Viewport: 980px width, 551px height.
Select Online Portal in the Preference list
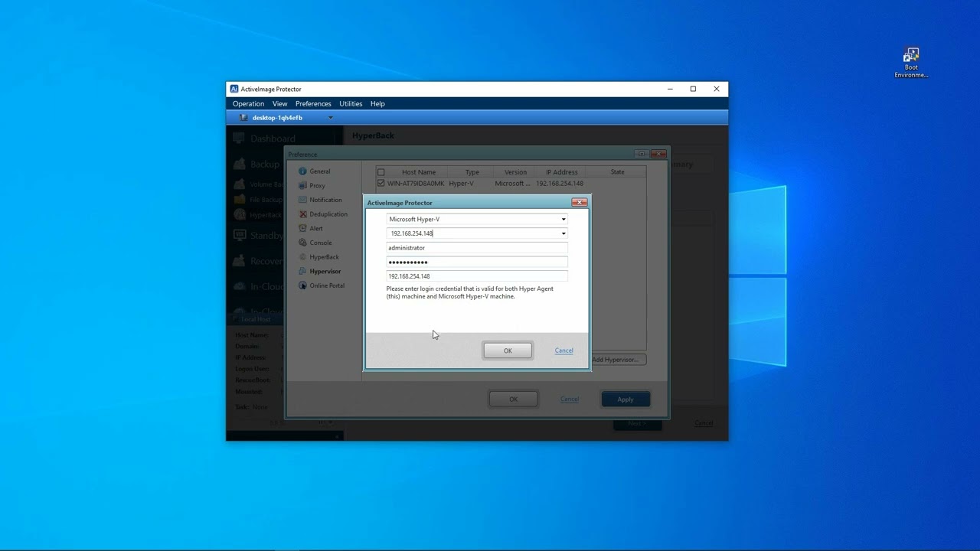coord(327,285)
